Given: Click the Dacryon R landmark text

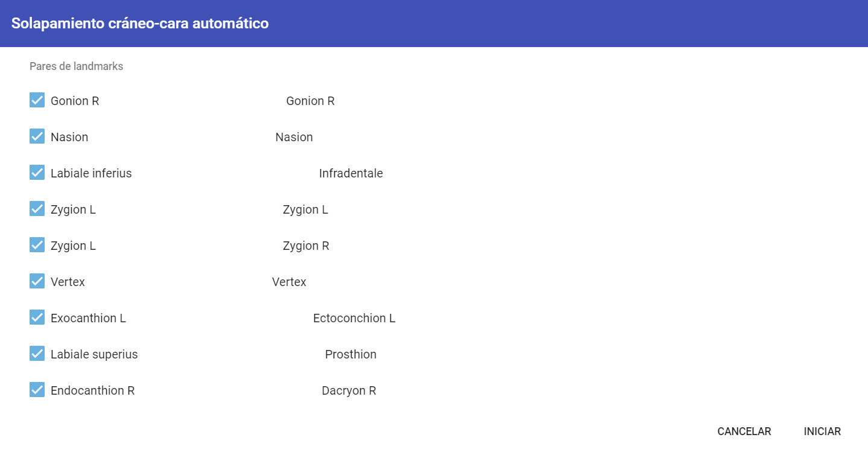Looking at the screenshot, I should tap(349, 391).
